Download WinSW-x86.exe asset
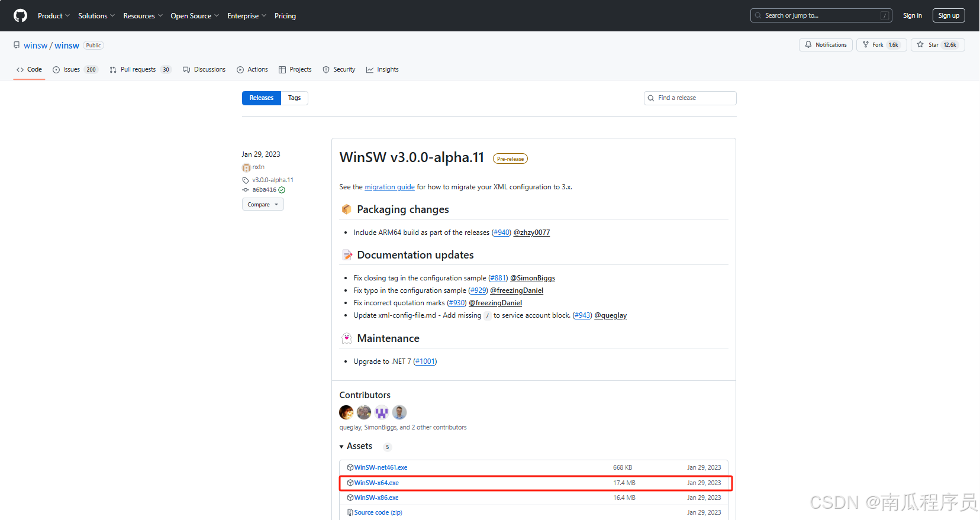Image resolution: width=980 pixels, height=520 pixels. (x=376, y=498)
